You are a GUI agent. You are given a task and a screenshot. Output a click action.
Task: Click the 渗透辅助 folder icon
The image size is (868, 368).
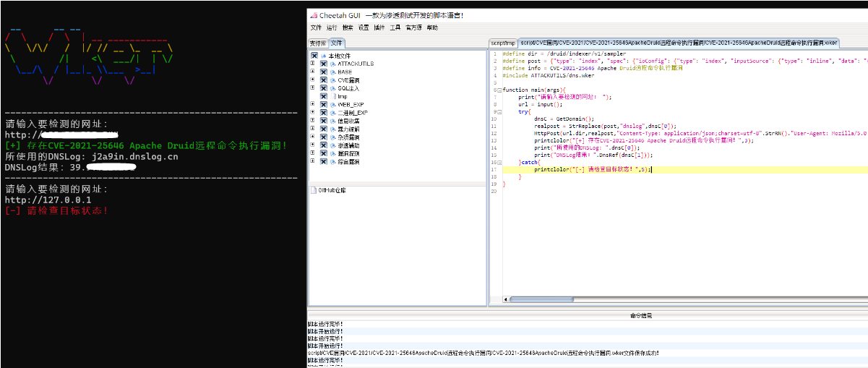[x=333, y=145]
